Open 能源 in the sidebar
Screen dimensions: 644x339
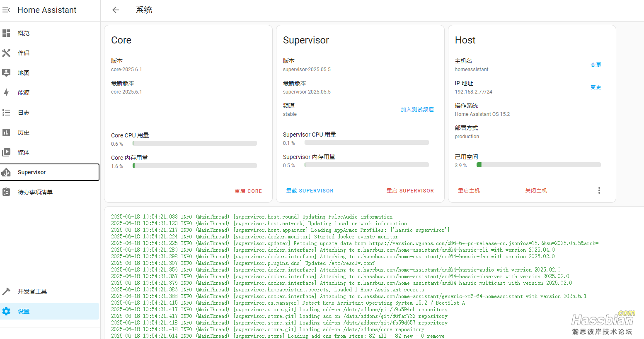(x=49, y=93)
